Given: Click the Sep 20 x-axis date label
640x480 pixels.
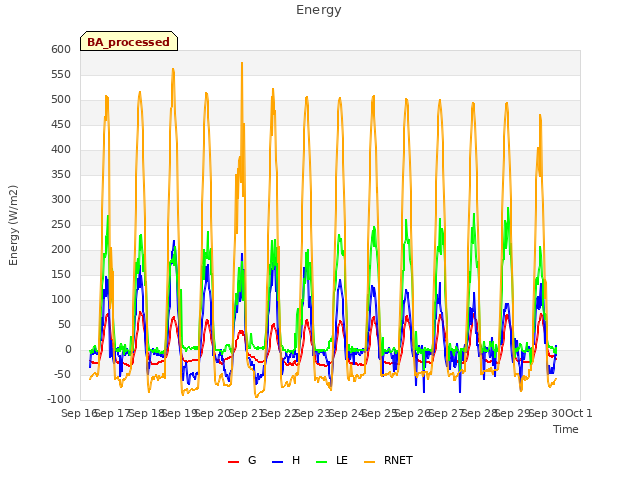Looking at the screenshot, I should coord(212,413).
